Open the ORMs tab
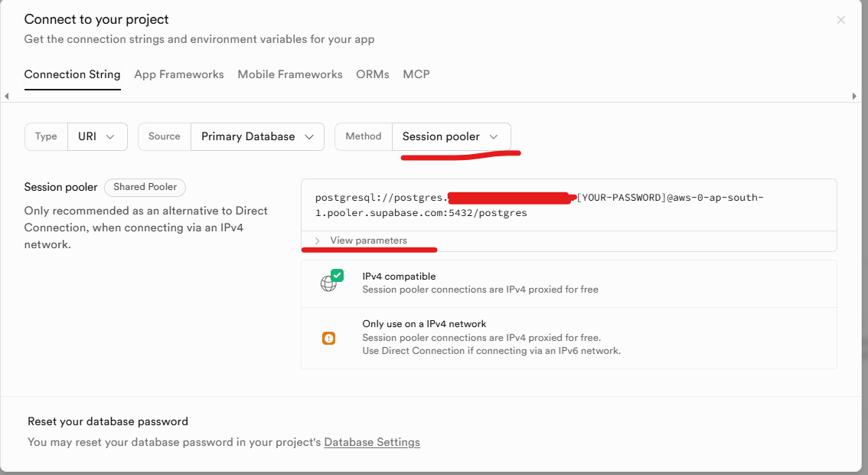Image resolution: width=868 pixels, height=475 pixels. [x=373, y=74]
